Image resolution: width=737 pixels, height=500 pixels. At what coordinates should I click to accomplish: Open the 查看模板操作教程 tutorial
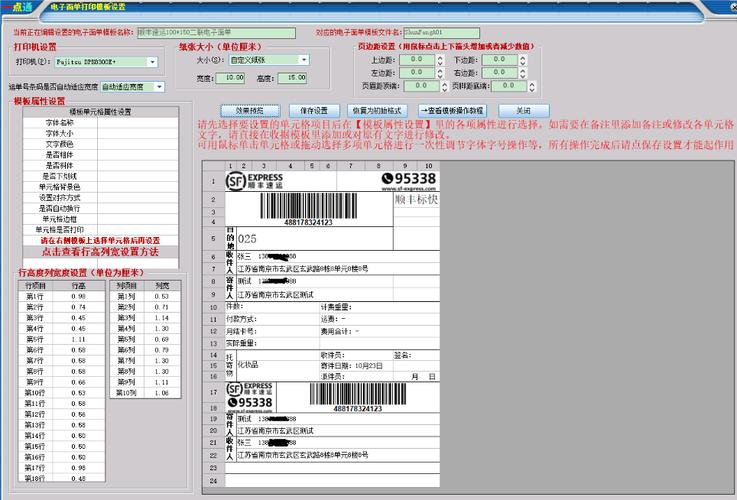452,110
